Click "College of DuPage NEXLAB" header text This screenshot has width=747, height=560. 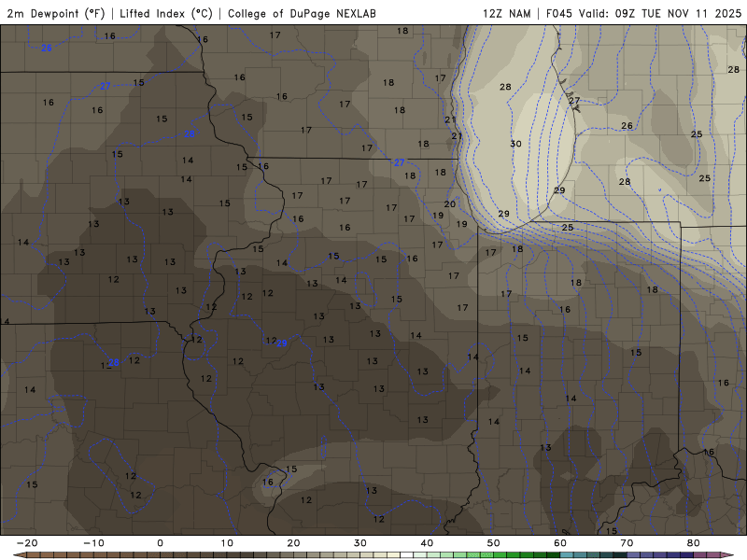[302, 13]
